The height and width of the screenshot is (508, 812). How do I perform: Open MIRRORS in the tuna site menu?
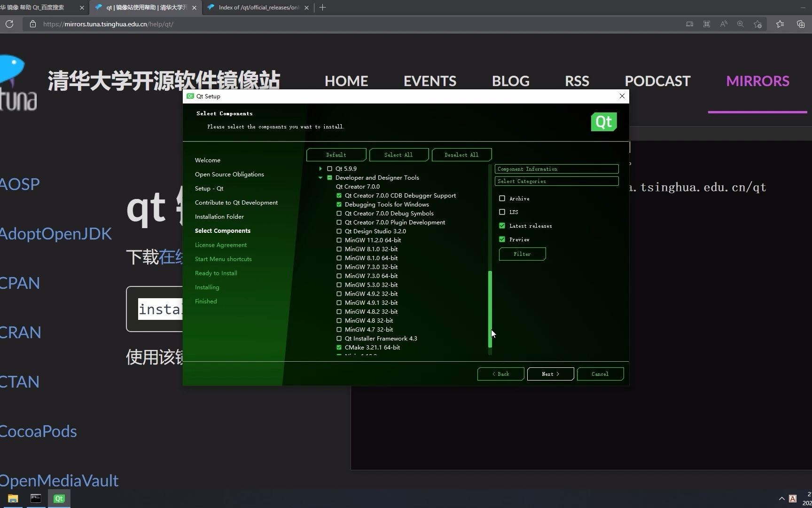pyautogui.click(x=757, y=81)
